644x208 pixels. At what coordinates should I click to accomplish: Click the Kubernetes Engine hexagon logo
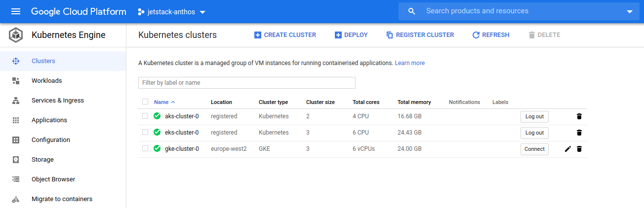(x=16, y=35)
